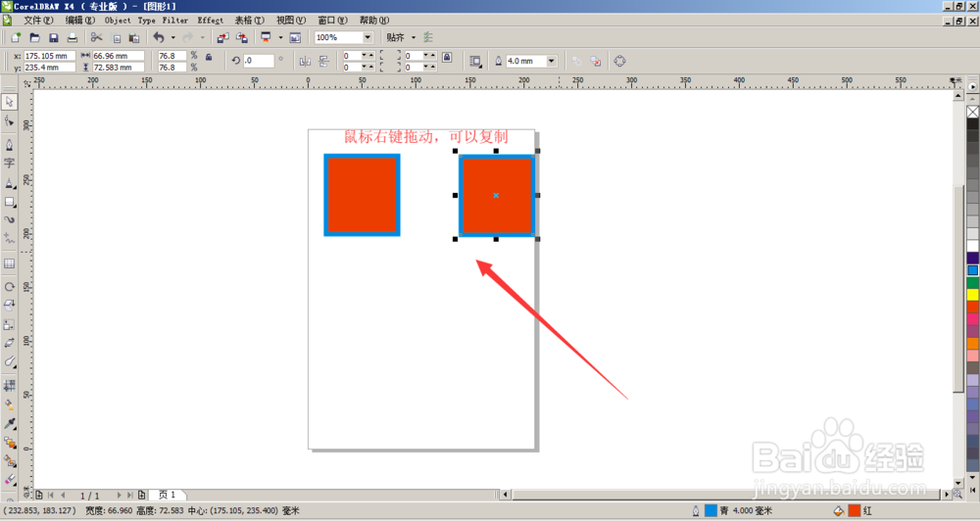Screen dimensions: 980x522
Task: Click the zoom navigator icon at corner
Action: tap(958, 495)
